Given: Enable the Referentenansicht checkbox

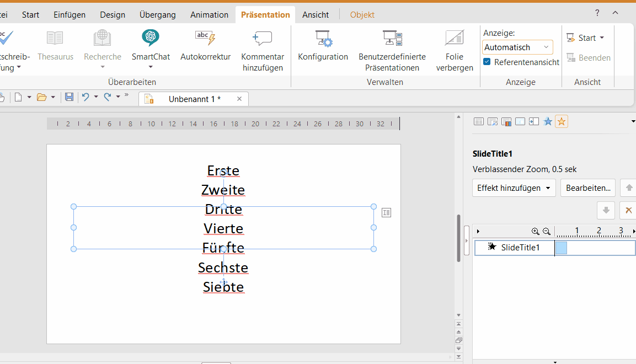Looking at the screenshot, I should pyautogui.click(x=487, y=62).
